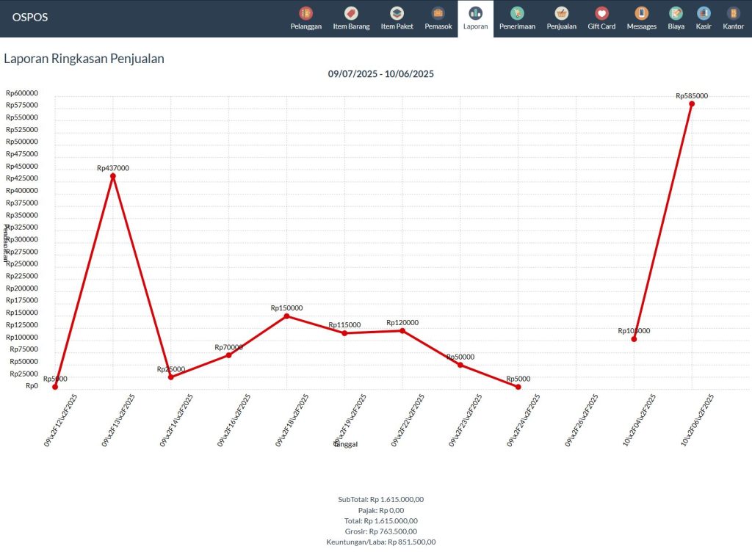
Task: Select the Rp150000 chart point
Action: 286,316
